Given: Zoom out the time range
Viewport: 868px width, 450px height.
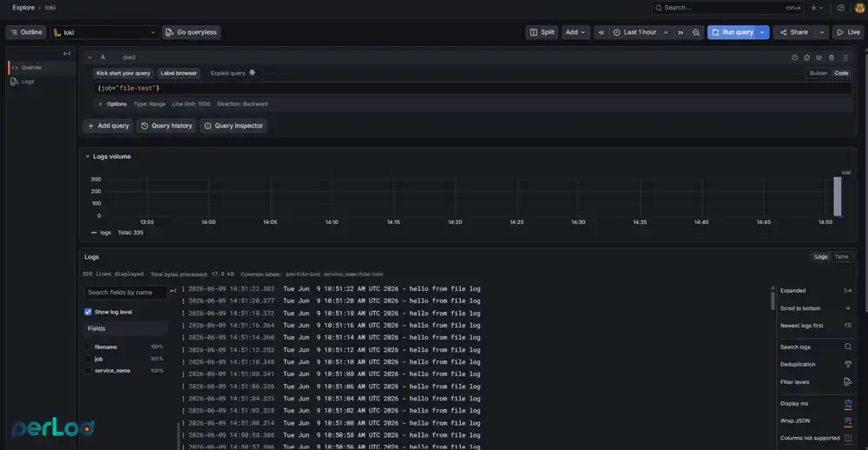Looking at the screenshot, I should pyautogui.click(x=696, y=32).
